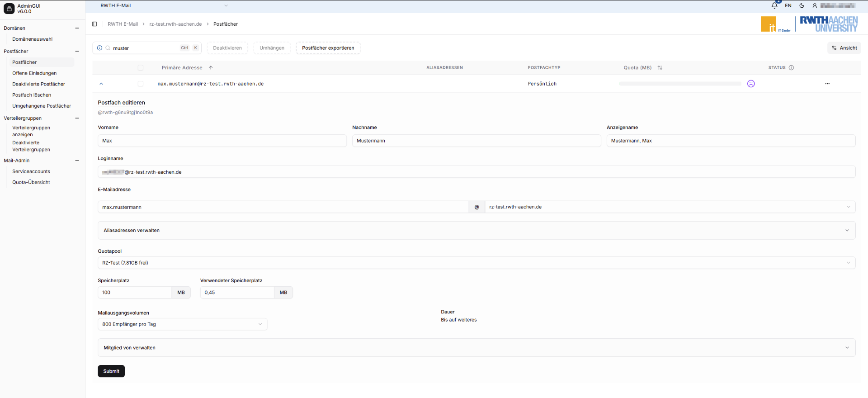868x398 pixels.
Task: Open the Mailausgangsvolumen dropdown
Action: coord(182,324)
